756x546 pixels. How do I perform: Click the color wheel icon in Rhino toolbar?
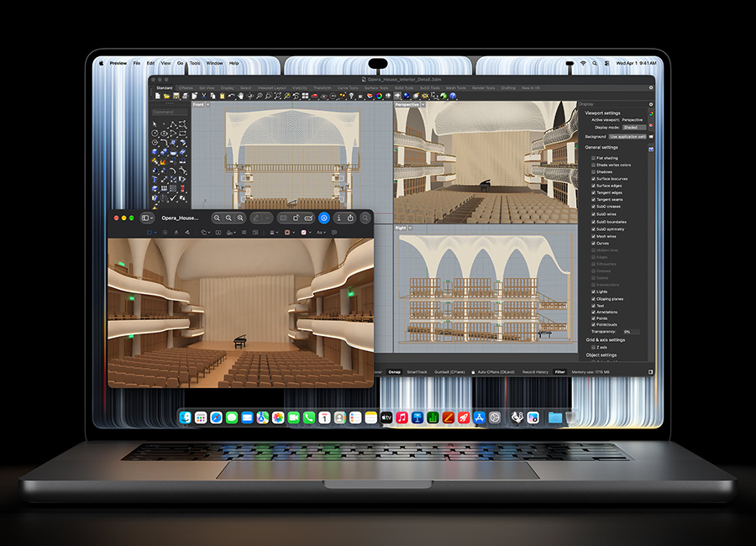click(380, 96)
